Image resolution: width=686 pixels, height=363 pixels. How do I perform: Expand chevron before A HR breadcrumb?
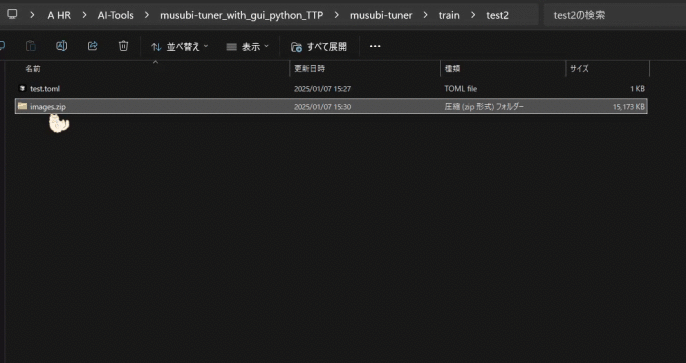point(32,15)
